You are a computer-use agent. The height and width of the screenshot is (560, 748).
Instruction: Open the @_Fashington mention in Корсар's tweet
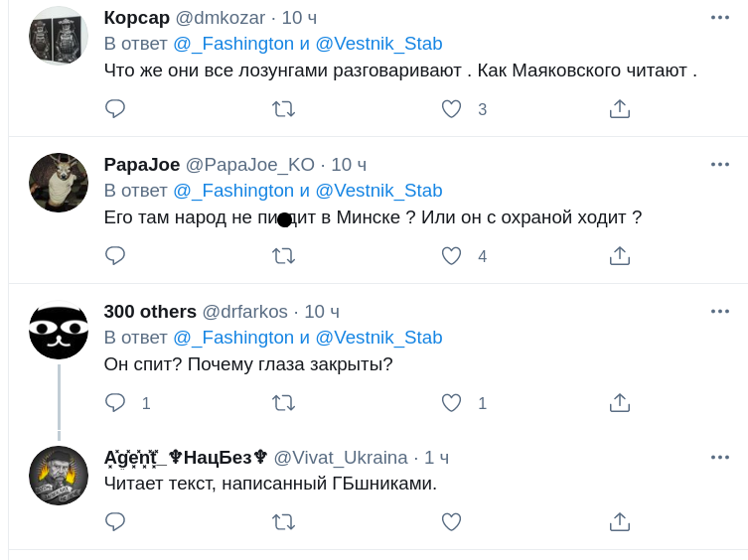(x=233, y=44)
